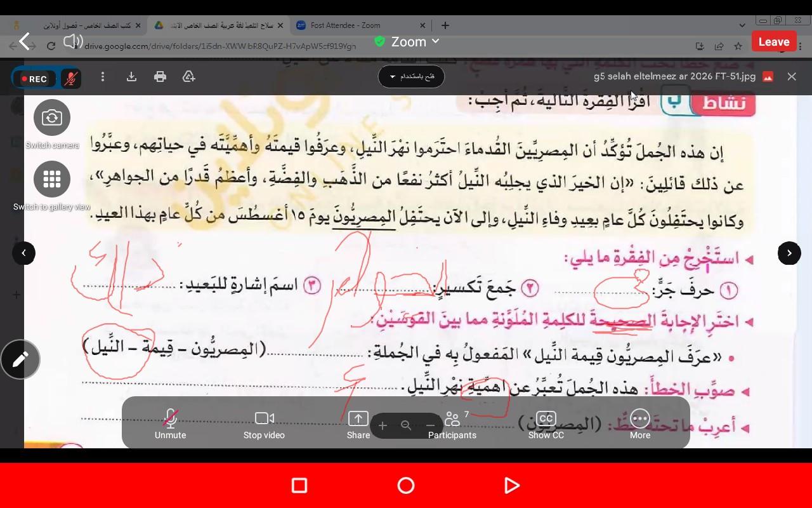
Task: Tap the Android recent apps square button
Action: click(x=299, y=486)
